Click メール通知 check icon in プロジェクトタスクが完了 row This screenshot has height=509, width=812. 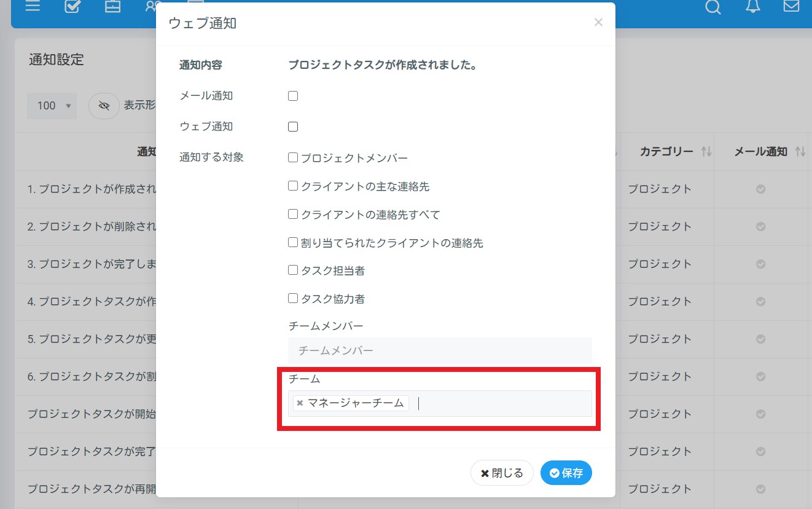760,452
